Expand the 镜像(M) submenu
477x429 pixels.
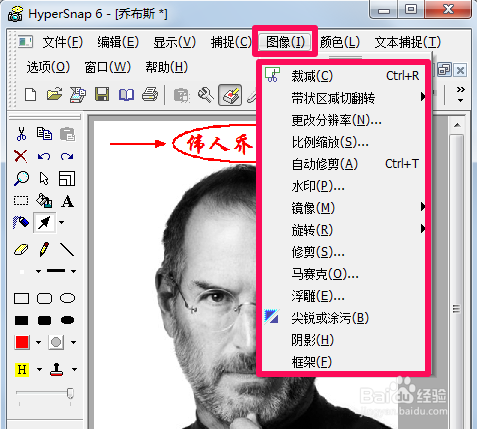point(343,208)
